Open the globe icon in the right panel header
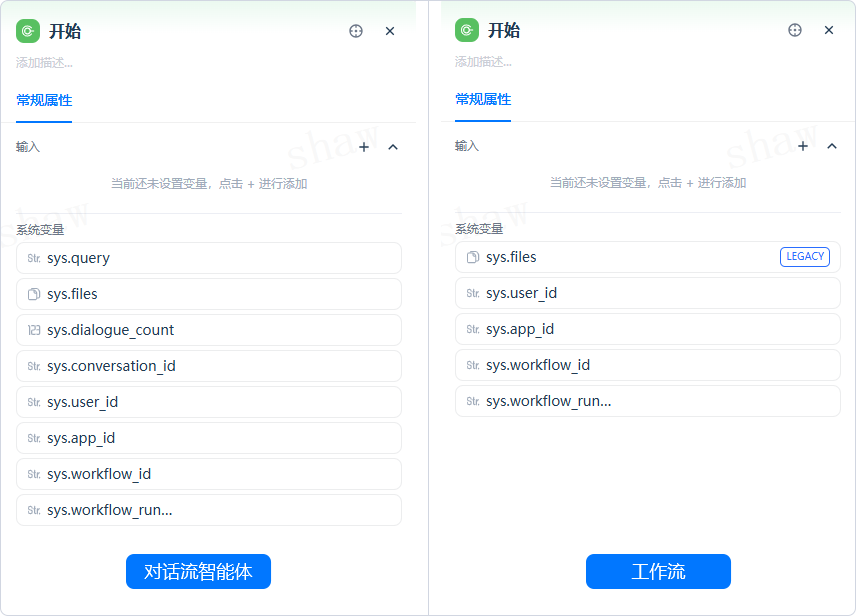The height and width of the screenshot is (616, 856). click(x=794, y=30)
